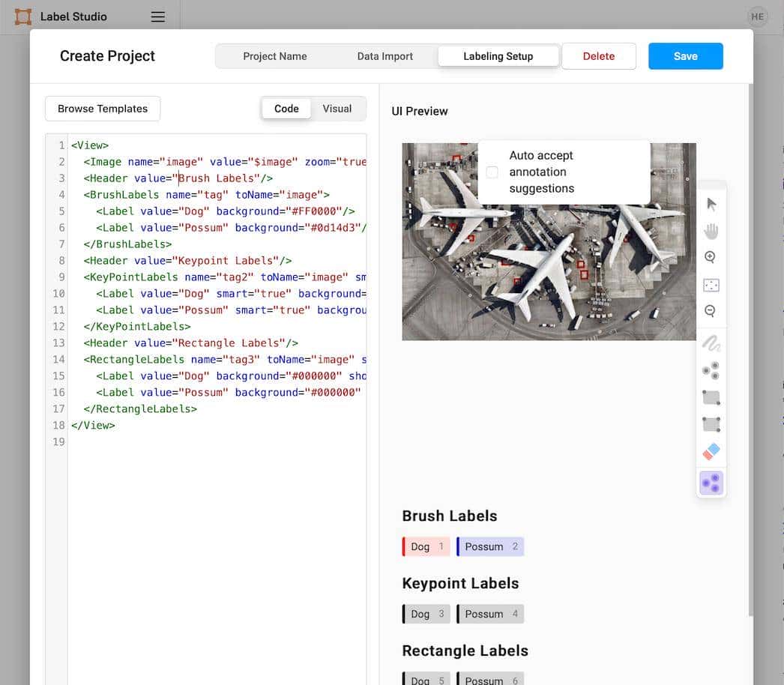784x685 pixels.
Task: Select the brush drawing tool
Action: 711,343
